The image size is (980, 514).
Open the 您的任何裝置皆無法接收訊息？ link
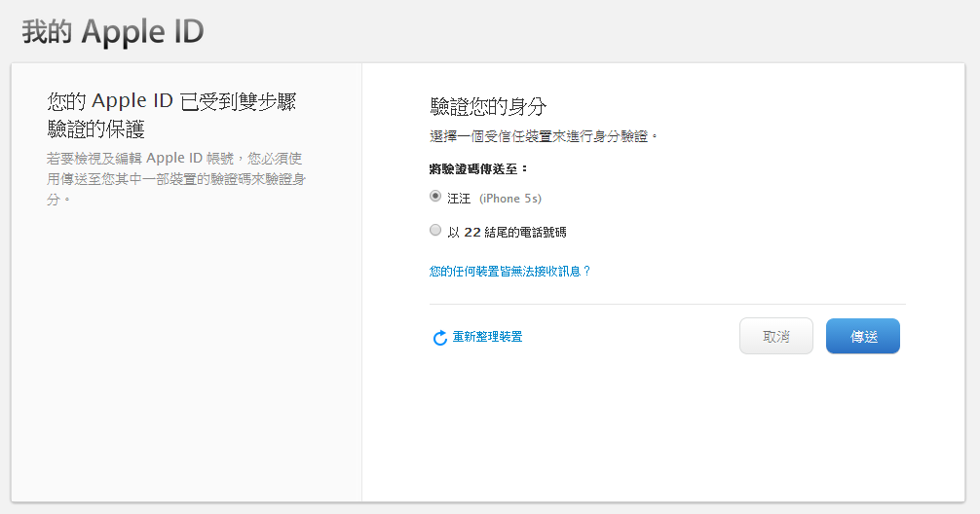click(x=510, y=271)
